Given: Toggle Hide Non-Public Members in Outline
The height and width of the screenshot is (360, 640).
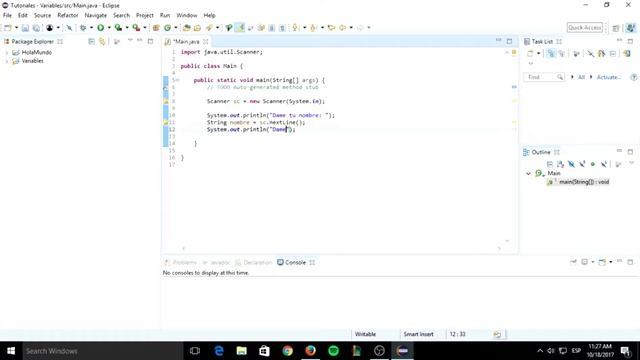Looking at the screenshot, I should (x=593, y=164).
